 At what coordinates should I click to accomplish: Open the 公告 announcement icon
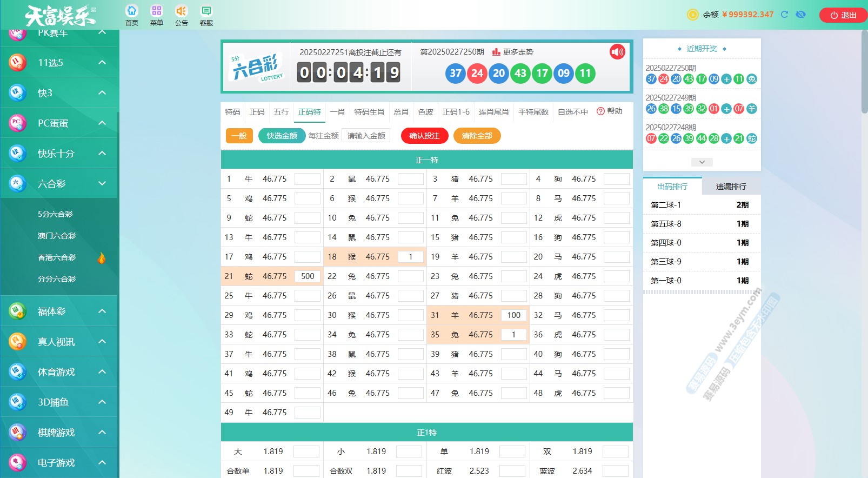(182, 11)
